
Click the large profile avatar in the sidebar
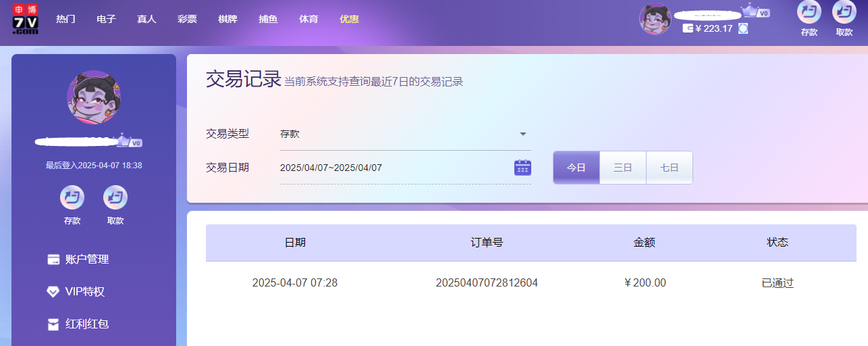pos(94,97)
